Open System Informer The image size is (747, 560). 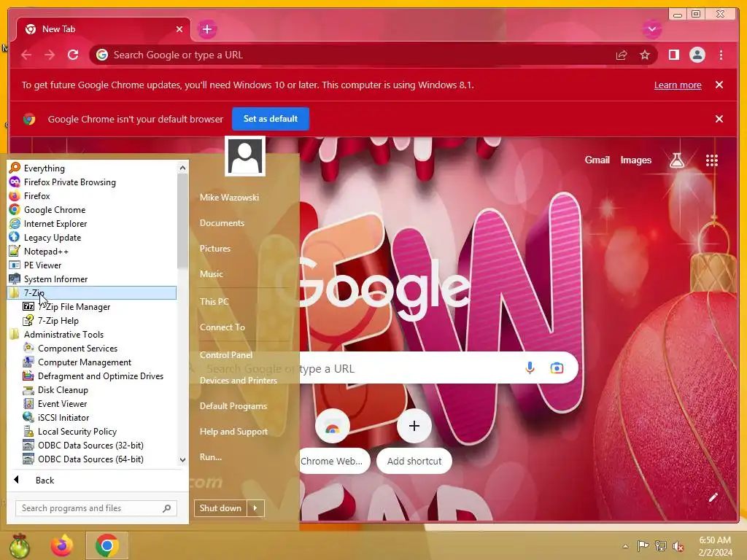coord(92,279)
